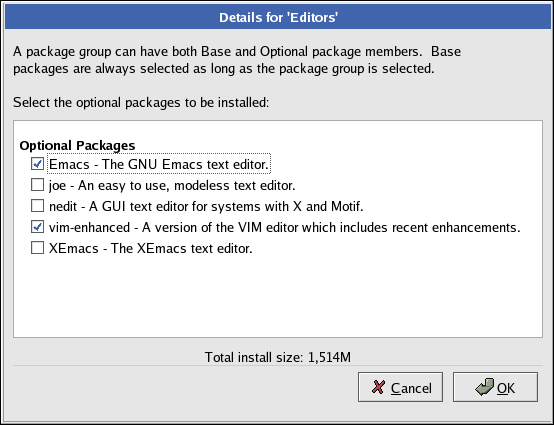Click the Base and Optional description paragraph

[x=237, y=60]
